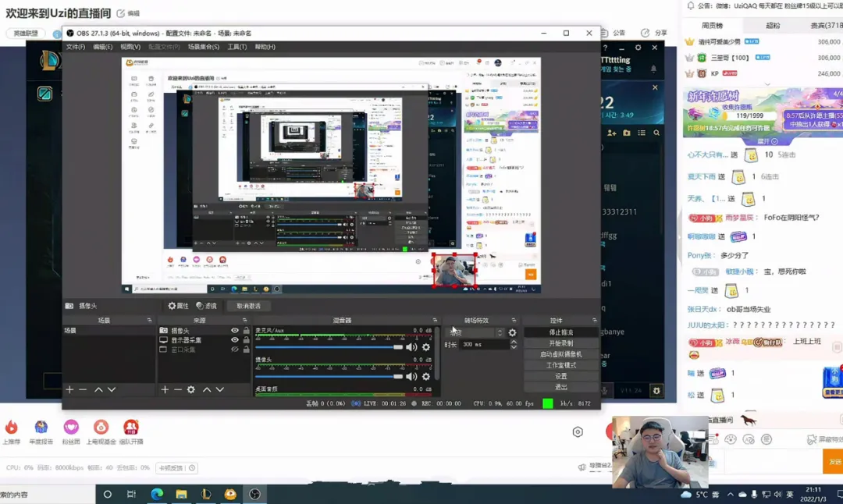The width and height of the screenshot is (843, 504).
Task: Open the 滤镜 filters for the source
Action: pos(206,306)
